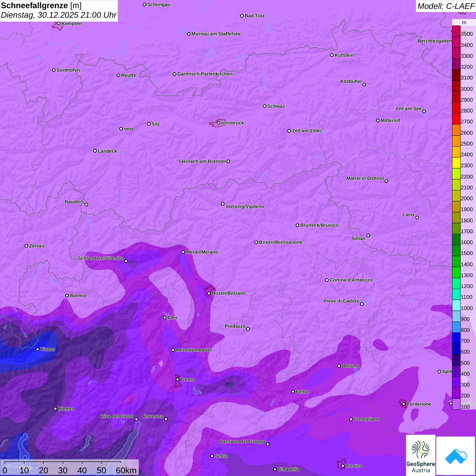Click the blue logo beside GeoSphere Austria
476x476 pixels.
[x=456, y=456]
